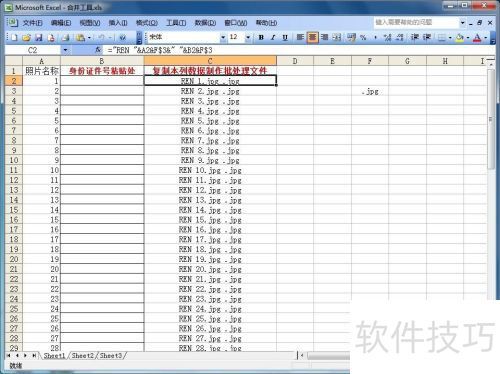Viewport: 500px width, 374px height.
Task: Open the font name dropdown
Action: coord(223,38)
